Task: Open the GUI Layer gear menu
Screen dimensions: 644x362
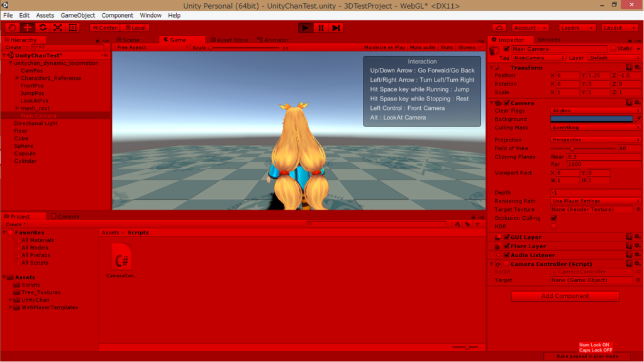Action: (x=638, y=237)
